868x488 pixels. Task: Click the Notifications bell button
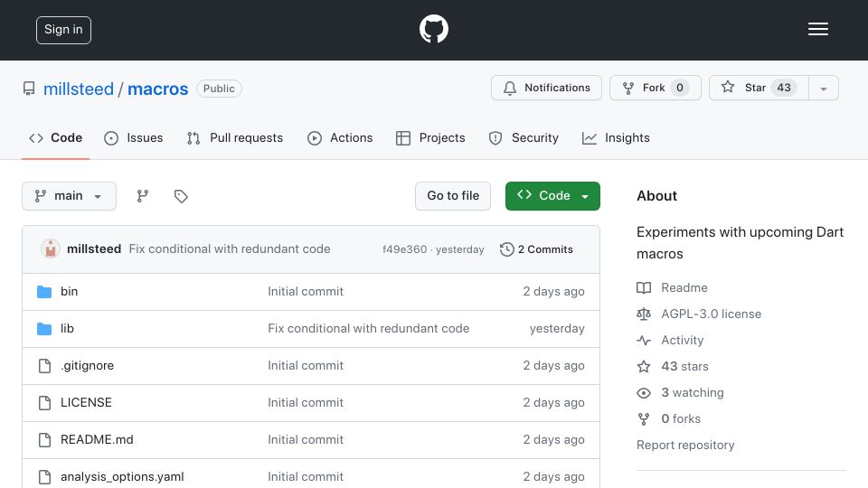point(546,88)
